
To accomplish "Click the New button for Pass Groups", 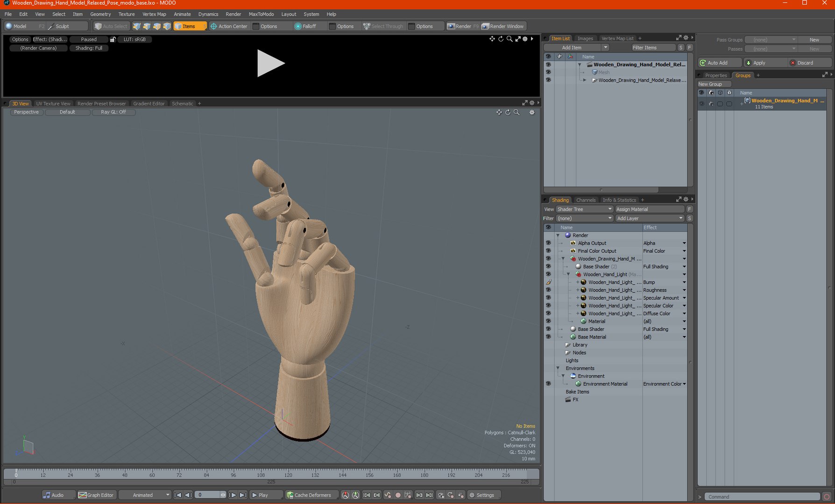I will tap(814, 40).
